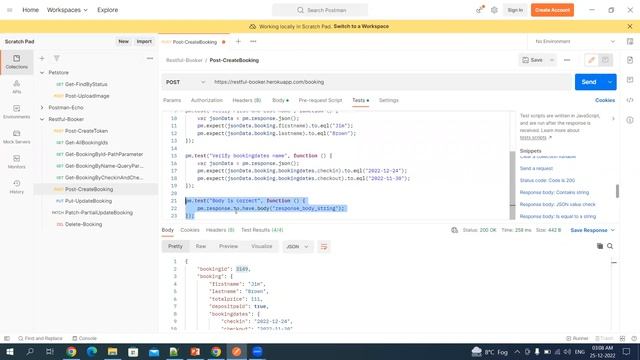Screen dimensions: 640x360
Task: Switch to the Test Results tab
Action: pos(262,230)
